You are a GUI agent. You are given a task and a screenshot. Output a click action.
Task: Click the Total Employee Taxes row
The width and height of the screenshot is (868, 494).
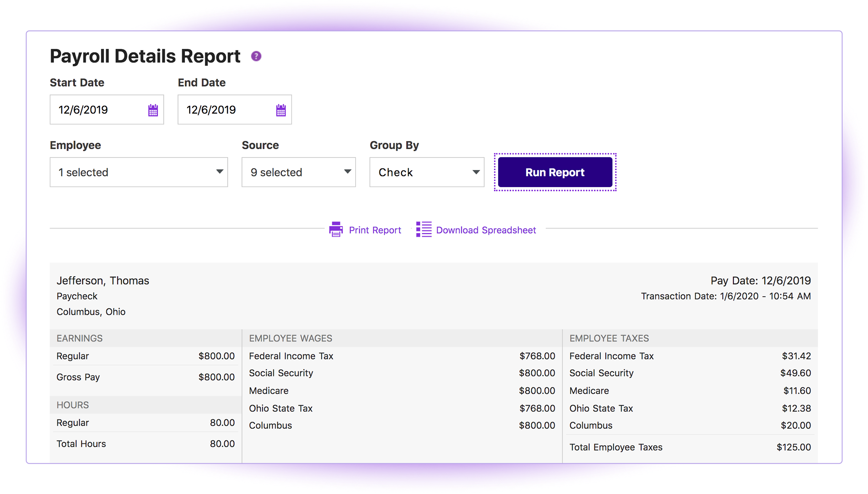(x=616, y=447)
